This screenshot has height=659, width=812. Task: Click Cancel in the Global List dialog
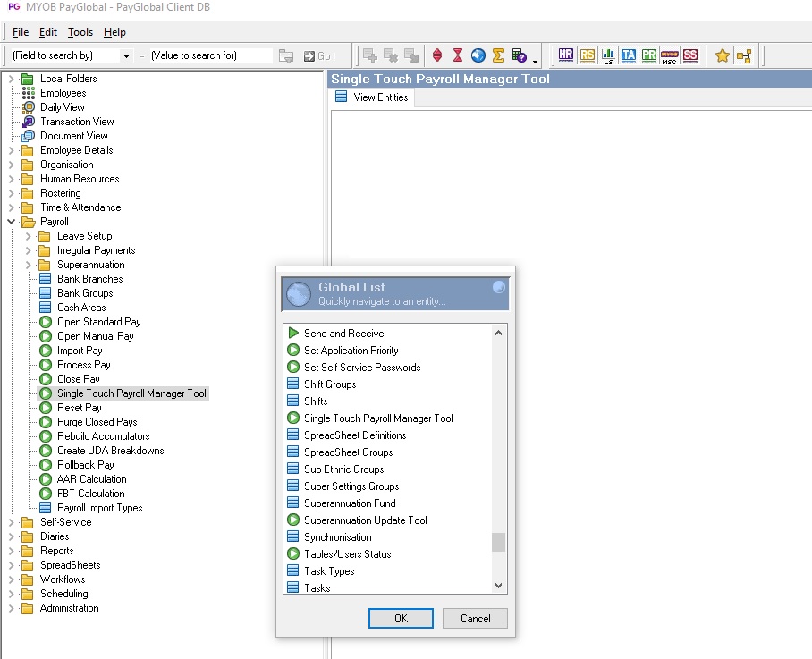coord(476,618)
